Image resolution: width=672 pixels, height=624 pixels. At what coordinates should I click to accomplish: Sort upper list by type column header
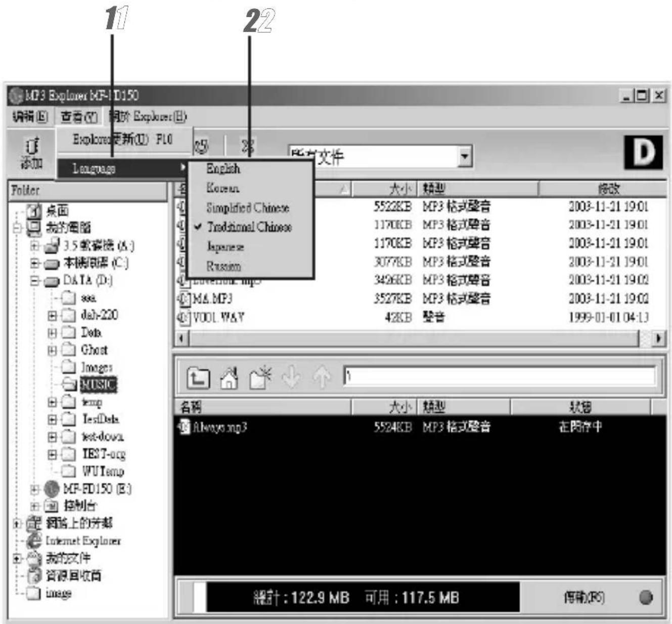(x=478, y=189)
